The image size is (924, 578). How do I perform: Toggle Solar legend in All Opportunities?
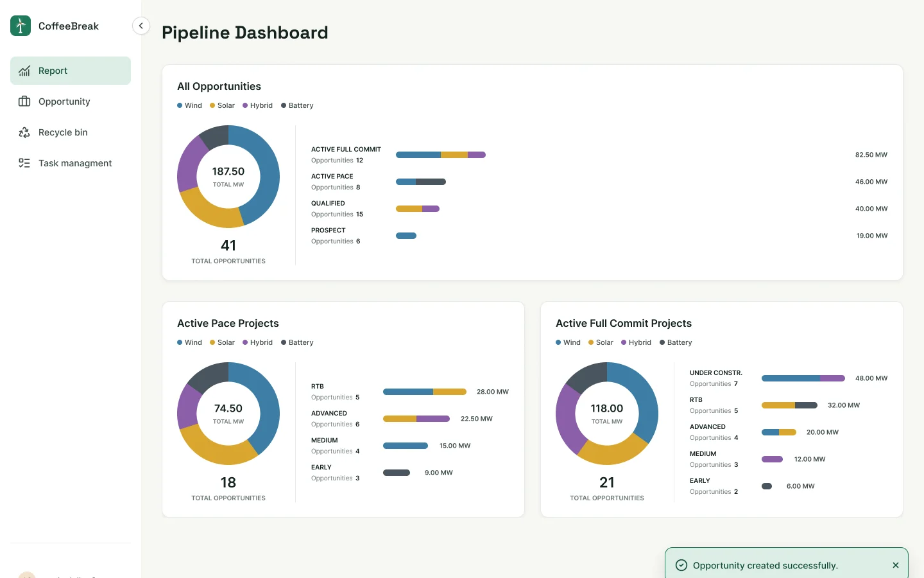222,105
